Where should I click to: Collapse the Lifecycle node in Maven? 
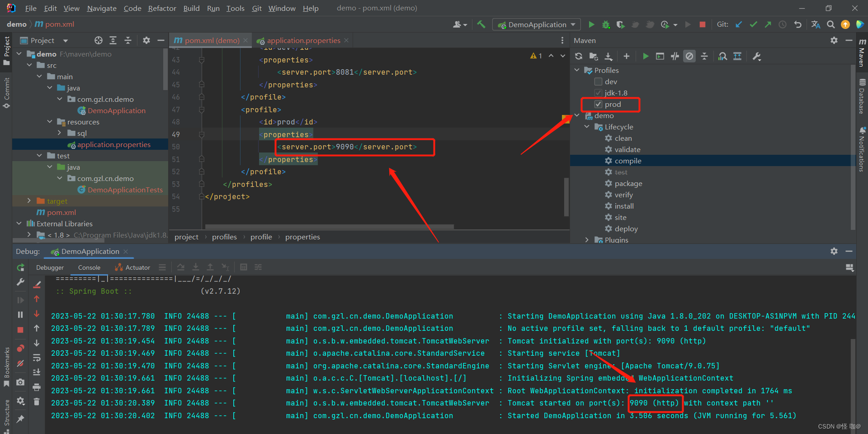[587, 127]
